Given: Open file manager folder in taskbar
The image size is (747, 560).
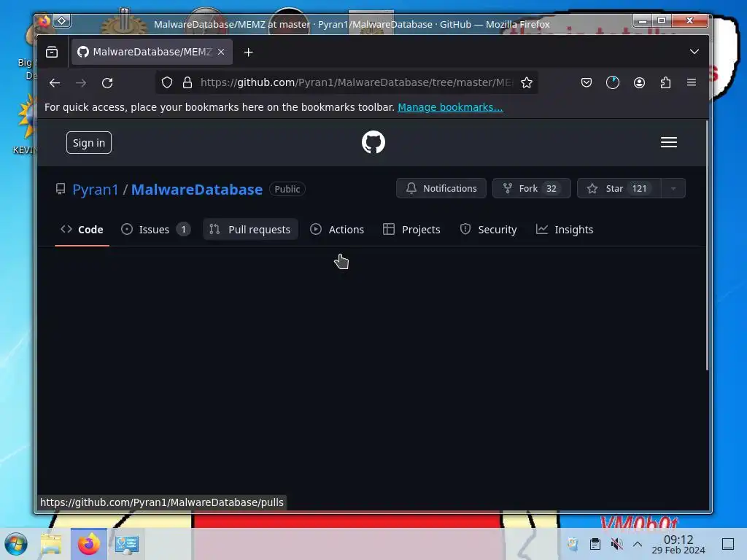Looking at the screenshot, I should point(51,544).
